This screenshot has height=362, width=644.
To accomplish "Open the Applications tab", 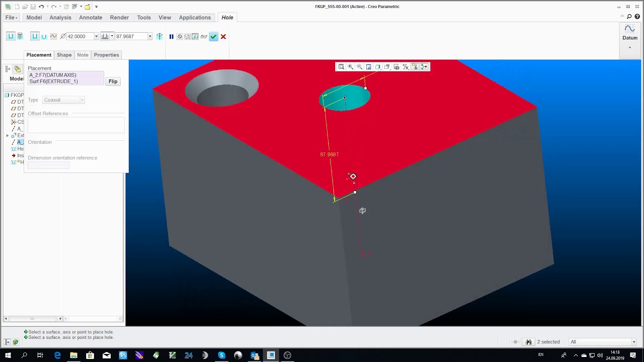I will tap(195, 18).
